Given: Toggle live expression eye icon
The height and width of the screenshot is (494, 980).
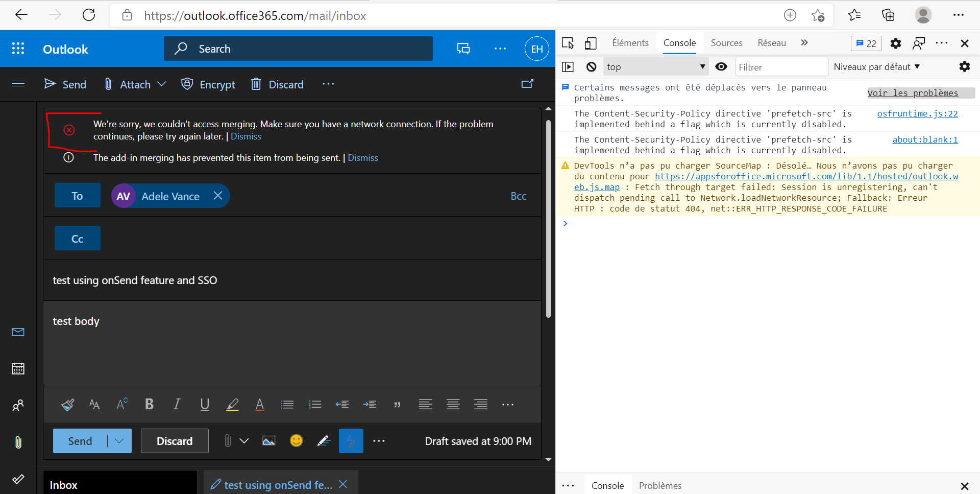Looking at the screenshot, I should tap(721, 67).
